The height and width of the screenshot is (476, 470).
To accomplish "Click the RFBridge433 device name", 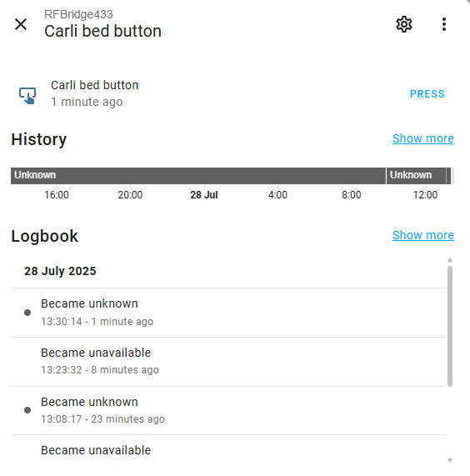I will click(x=78, y=14).
